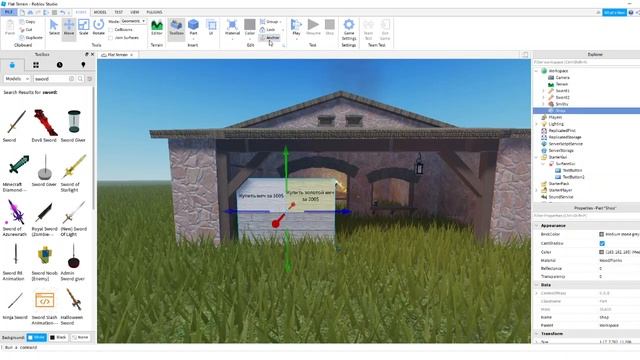This screenshot has width=640, height=360.
Task: Switch to the MODEL ribbon tab
Action: (x=100, y=12)
